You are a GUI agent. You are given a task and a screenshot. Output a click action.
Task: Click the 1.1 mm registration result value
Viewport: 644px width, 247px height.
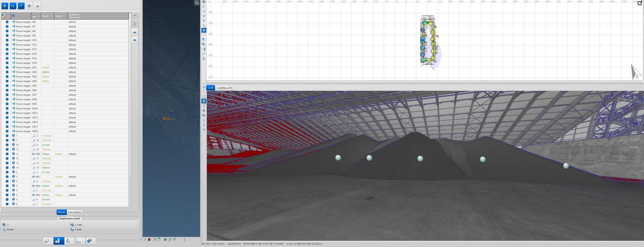78,225
